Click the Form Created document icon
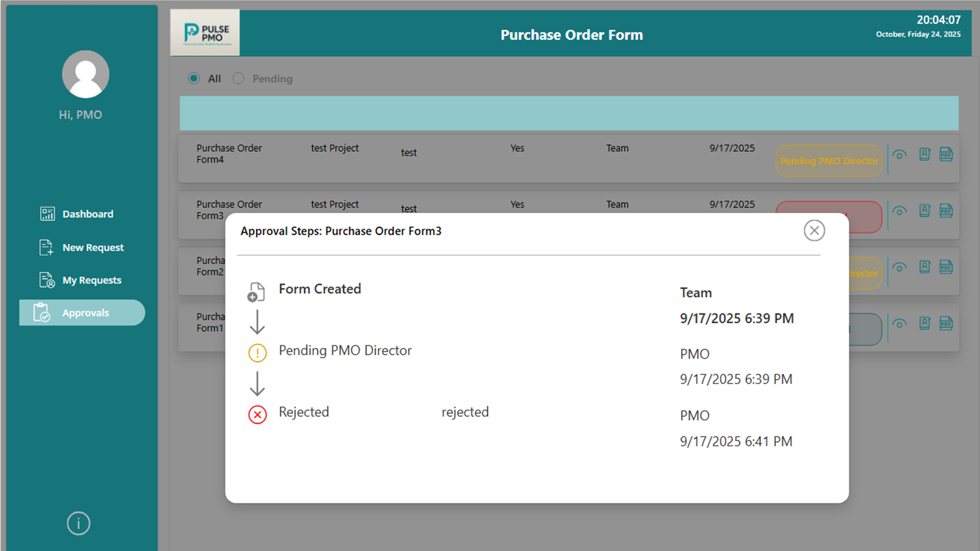Viewport: 980px width, 551px height. 257,292
